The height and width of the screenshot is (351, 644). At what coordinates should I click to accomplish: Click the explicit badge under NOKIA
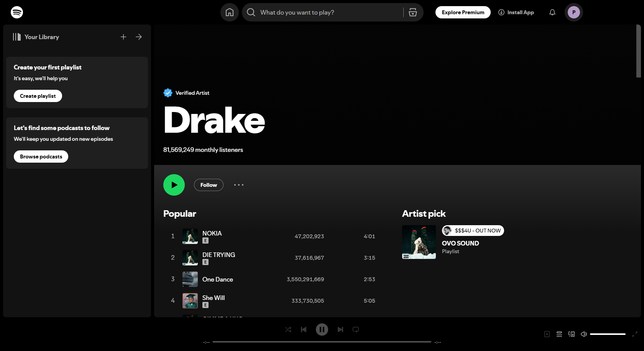click(x=205, y=241)
